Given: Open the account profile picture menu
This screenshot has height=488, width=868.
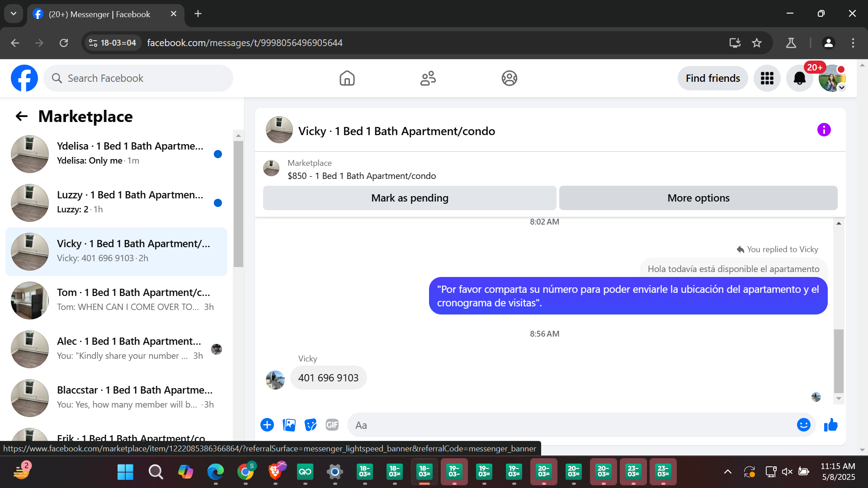Looking at the screenshot, I should pyautogui.click(x=832, y=78).
